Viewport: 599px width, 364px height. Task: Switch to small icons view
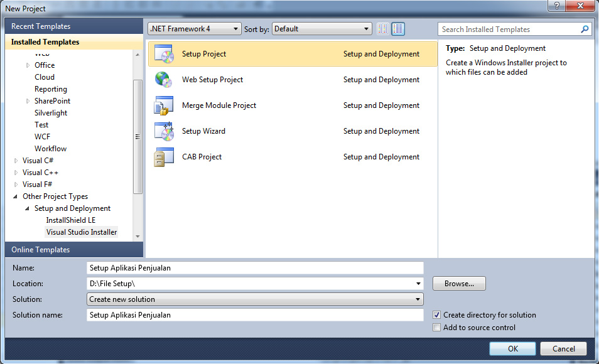pyautogui.click(x=383, y=29)
